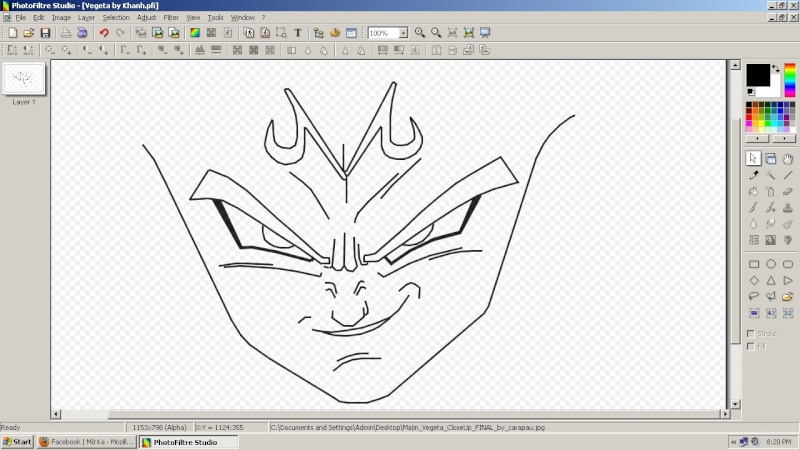
Task: Click the New document icon
Action: (13, 33)
